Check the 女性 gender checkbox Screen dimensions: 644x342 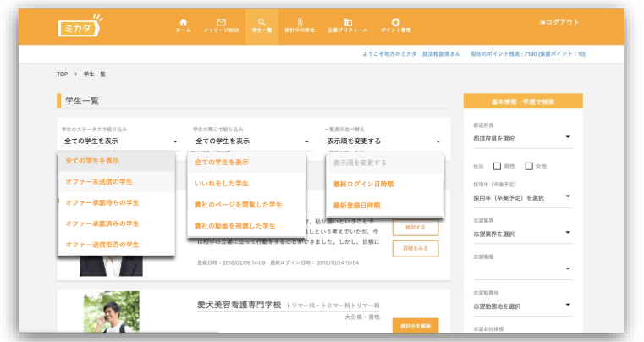[529, 166]
